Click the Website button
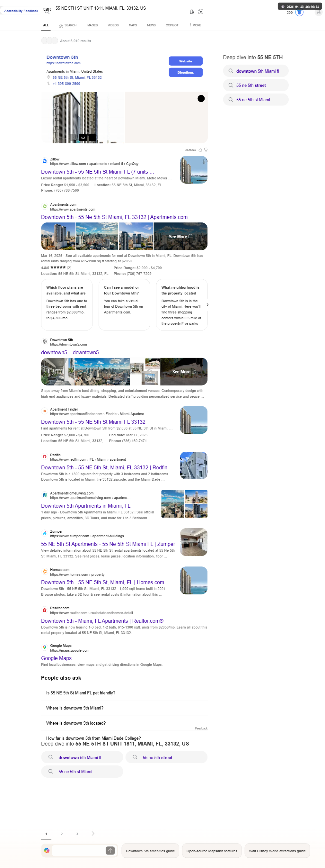Viewport: 325px width, 868px height. tap(186, 61)
